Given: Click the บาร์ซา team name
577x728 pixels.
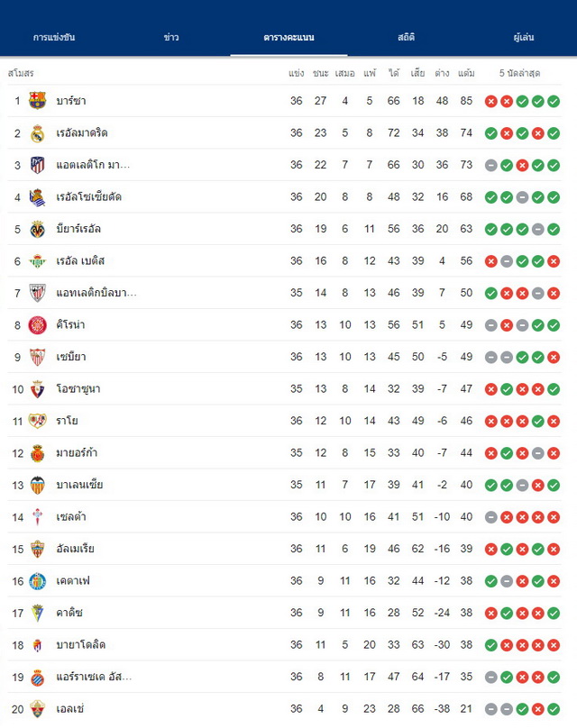Looking at the screenshot, I should 71,101.
